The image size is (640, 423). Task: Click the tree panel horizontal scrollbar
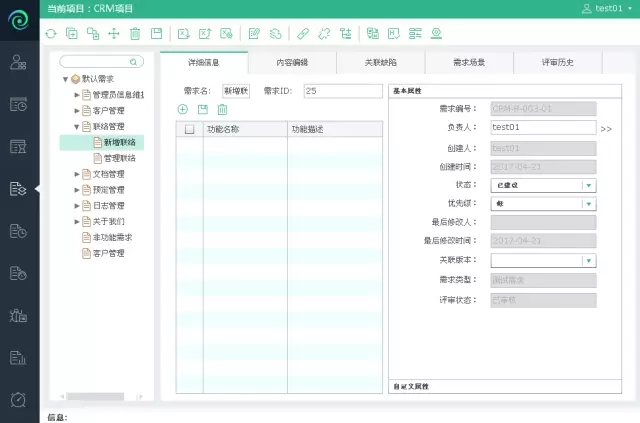pos(96,396)
